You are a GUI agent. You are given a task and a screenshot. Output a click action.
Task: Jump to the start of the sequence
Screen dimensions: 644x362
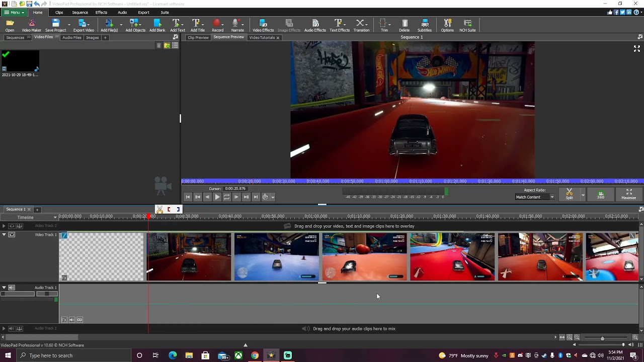coord(188,197)
